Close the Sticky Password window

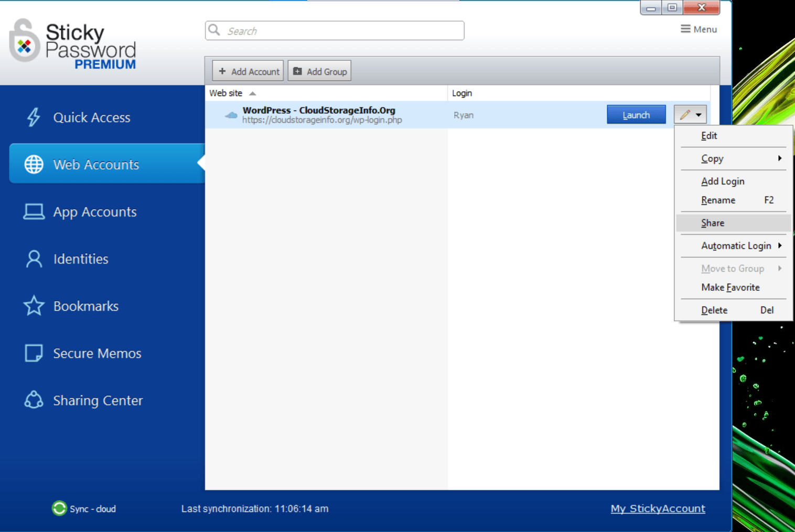pyautogui.click(x=701, y=7)
